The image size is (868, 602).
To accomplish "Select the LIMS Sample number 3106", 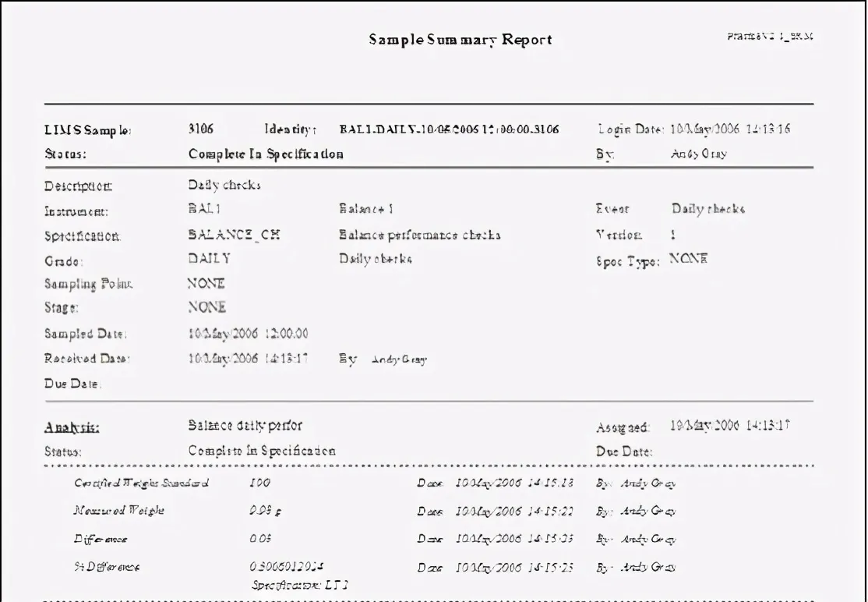I will pyautogui.click(x=200, y=129).
